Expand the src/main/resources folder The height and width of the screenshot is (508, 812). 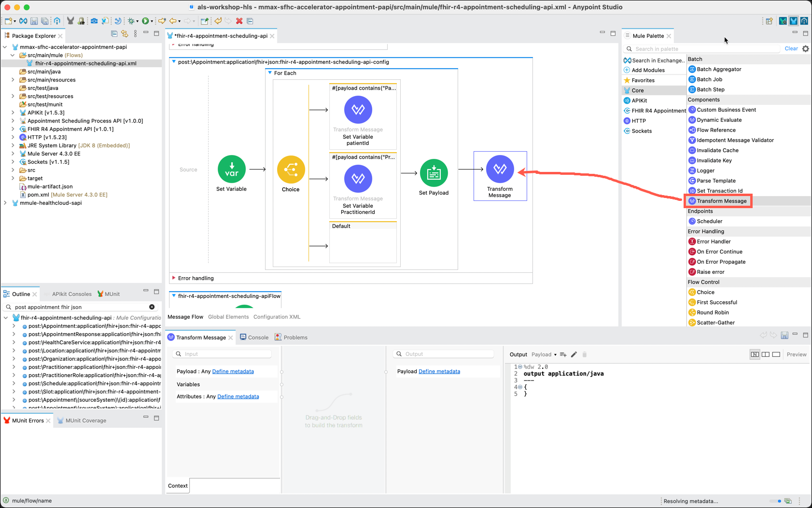point(13,80)
